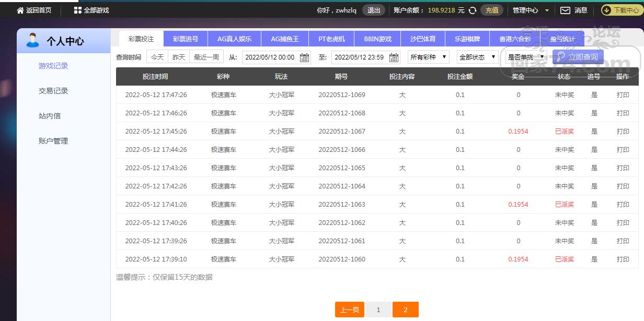
Task: Open the BBIN游戏 tab
Action: point(377,39)
